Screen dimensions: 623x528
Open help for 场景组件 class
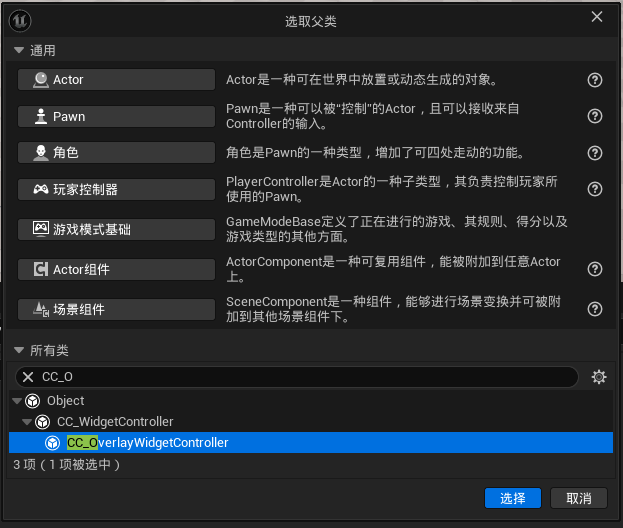tap(595, 309)
